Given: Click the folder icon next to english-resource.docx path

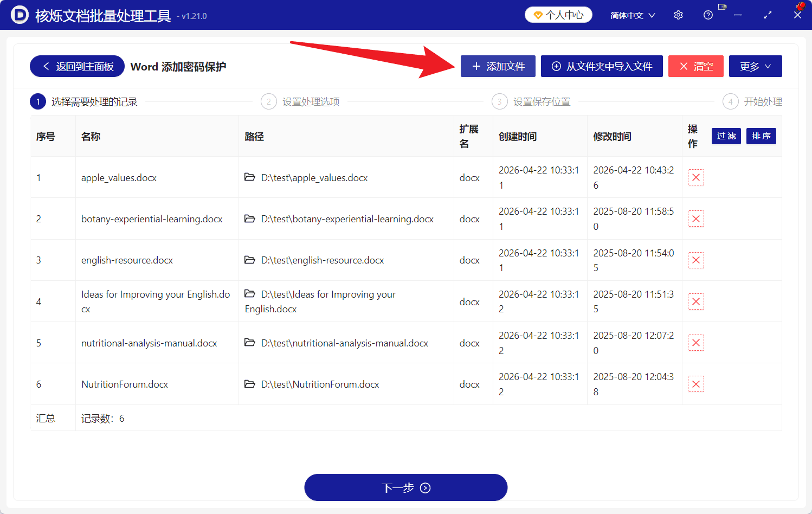Looking at the screenshot, I should (x=250, y=260).
